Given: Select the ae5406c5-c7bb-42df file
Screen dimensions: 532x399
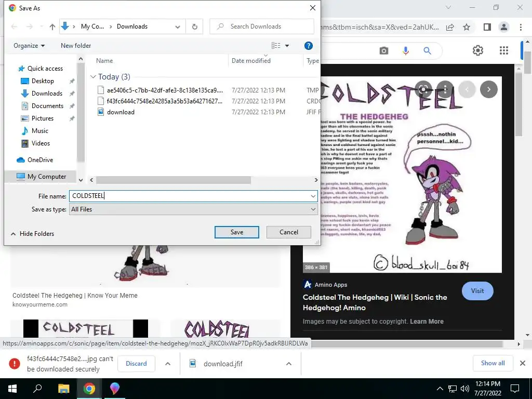Looking at the screenshot, I should point(165,90).
